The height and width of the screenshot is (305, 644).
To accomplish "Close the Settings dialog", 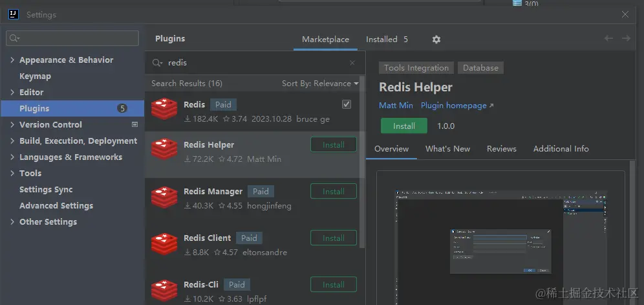I will [625, 14].
